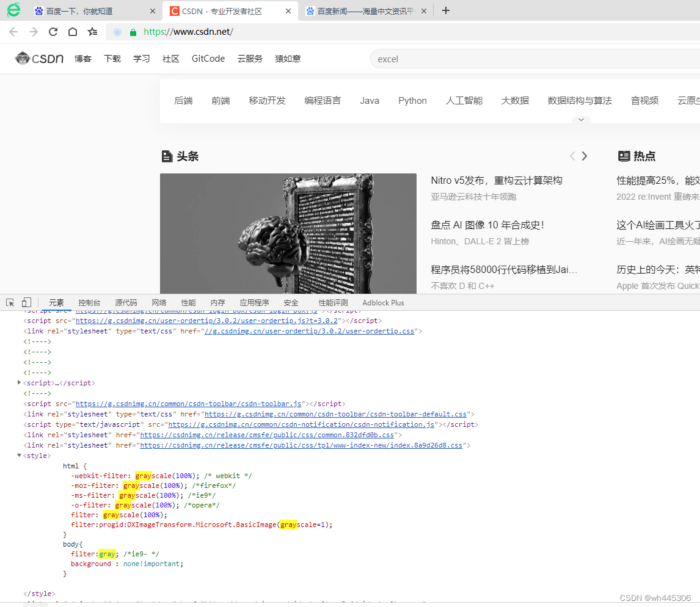This screenshot has height=607, width=700.
Task: Click the CSDN monkey logo
Action: (39, 59)
